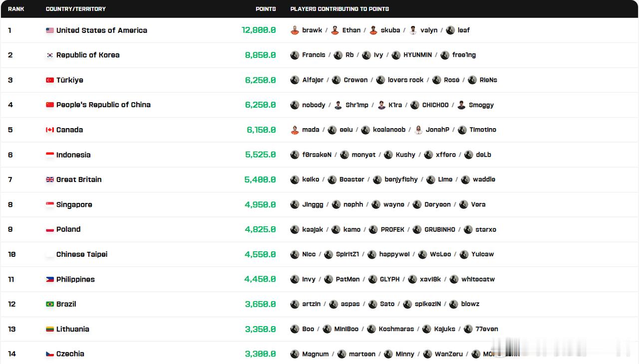Select the Lithuania country name
639x364 pixels.
point(73,329)
